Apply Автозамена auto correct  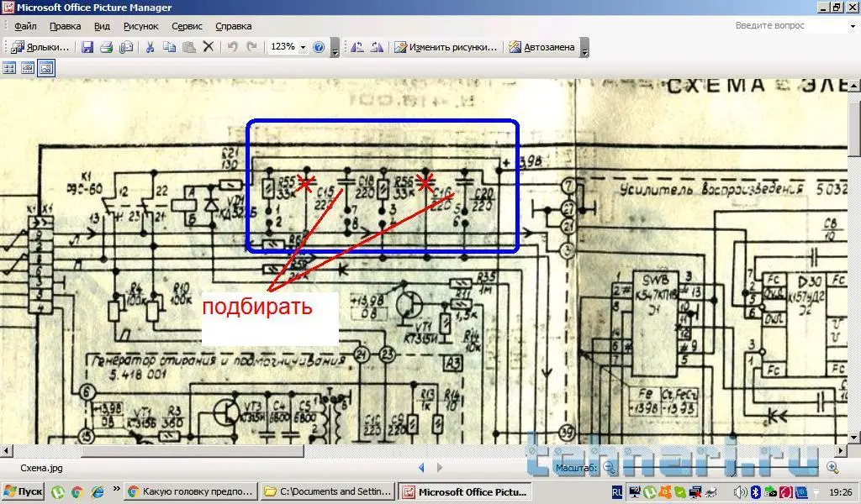[541, 47]
